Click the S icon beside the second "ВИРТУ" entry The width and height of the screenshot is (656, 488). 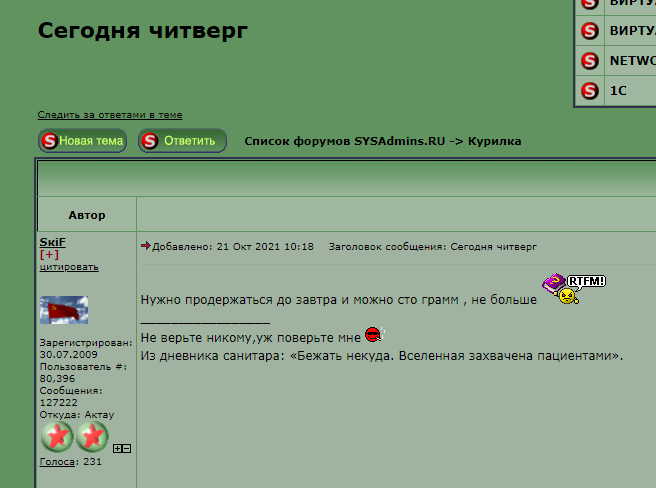tap(590, 31)
